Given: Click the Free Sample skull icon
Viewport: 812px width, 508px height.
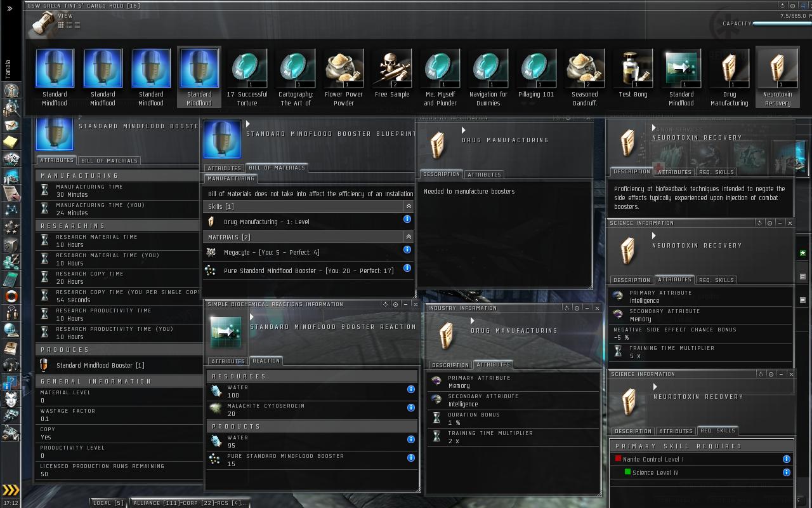Looking at the screenshot, I should [392, 69].
